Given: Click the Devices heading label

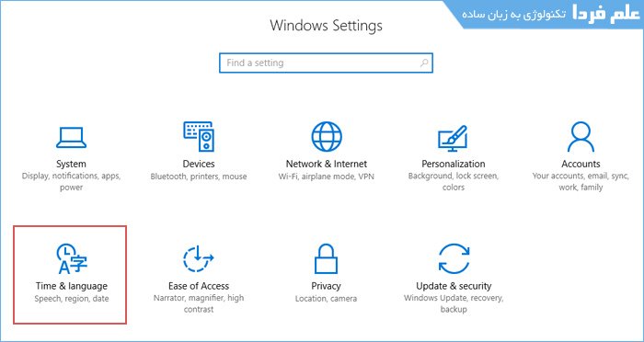Looking at the screenshot, I should click(199, 164).
